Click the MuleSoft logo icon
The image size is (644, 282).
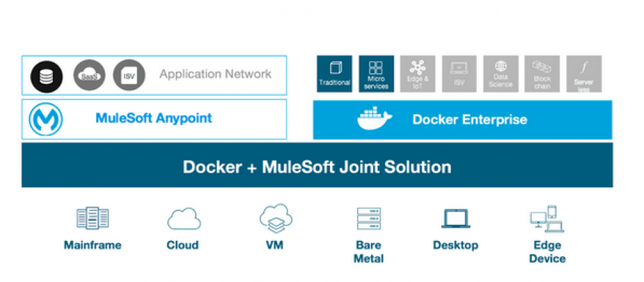pyautogui.click(x=46, y=120)
